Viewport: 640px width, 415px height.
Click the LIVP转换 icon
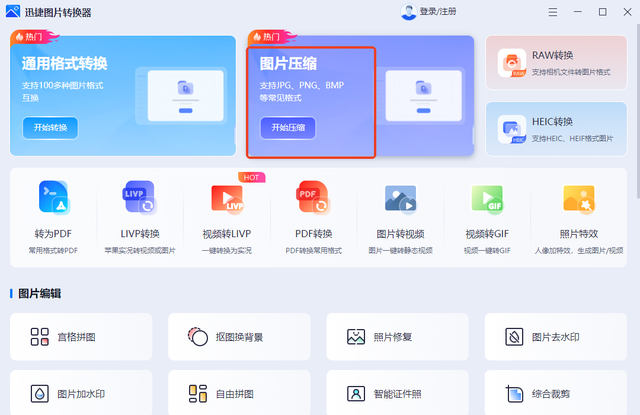[x=139, y=197]
